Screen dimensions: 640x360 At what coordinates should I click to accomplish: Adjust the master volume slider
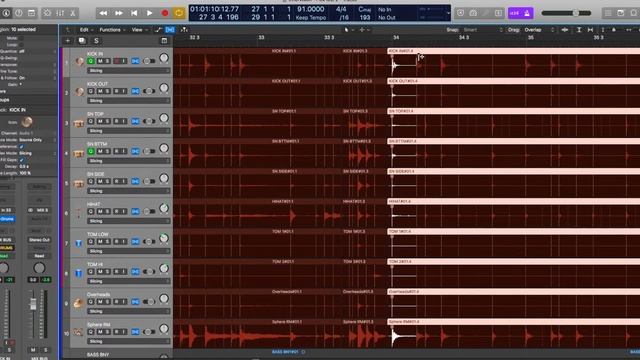coord(566,13)
